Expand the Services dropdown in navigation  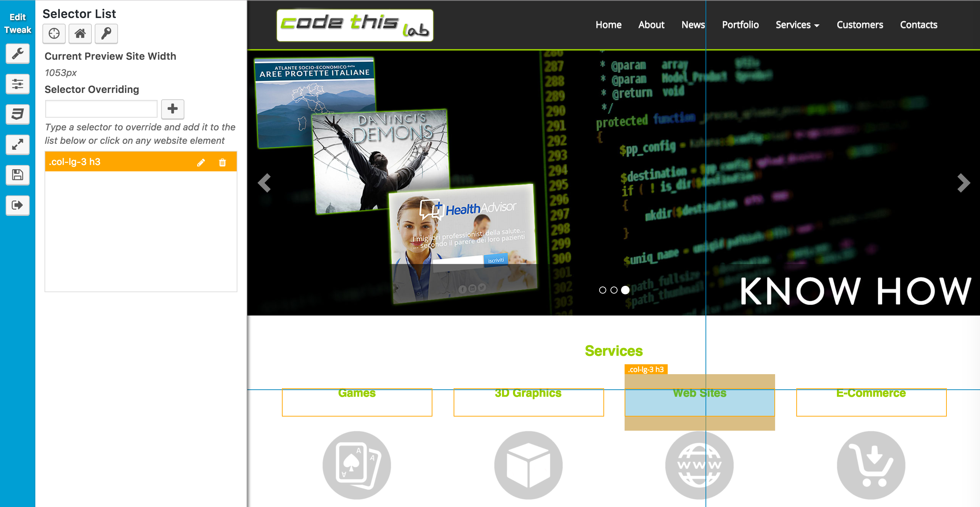point(797,25)
